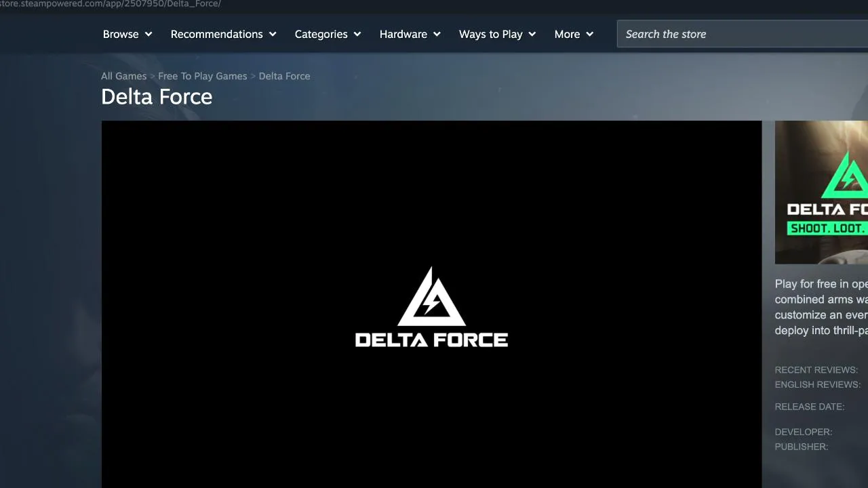868x488 pixels.
Task: Click the DEVELOPER: label
Action: coord(804,432)
